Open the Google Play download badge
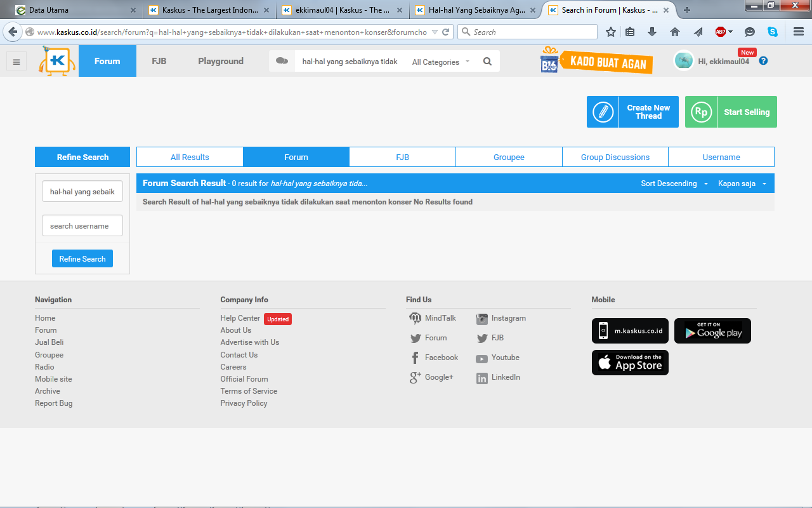This screenshot has width=812, height=508. click(x=712, y=331)
